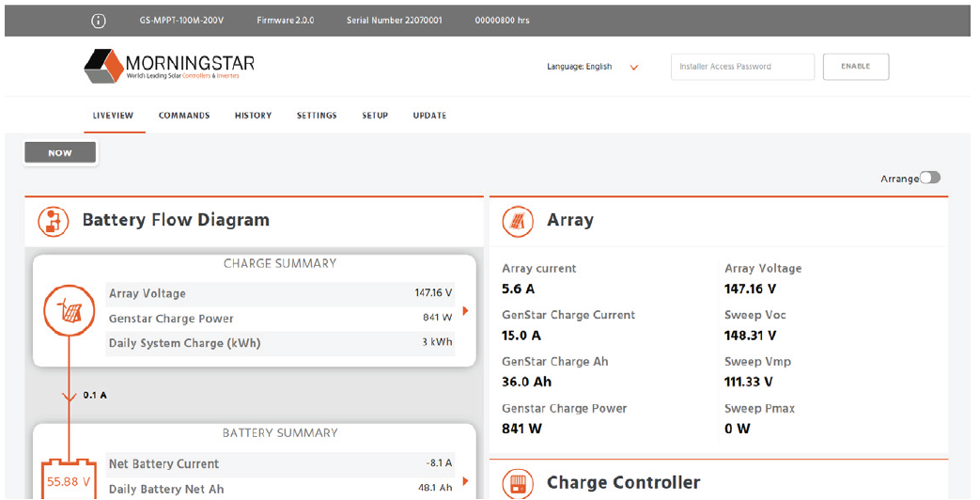980x500 pixels.
Task: Open the Language dropdown
Action: click(634, 67)
